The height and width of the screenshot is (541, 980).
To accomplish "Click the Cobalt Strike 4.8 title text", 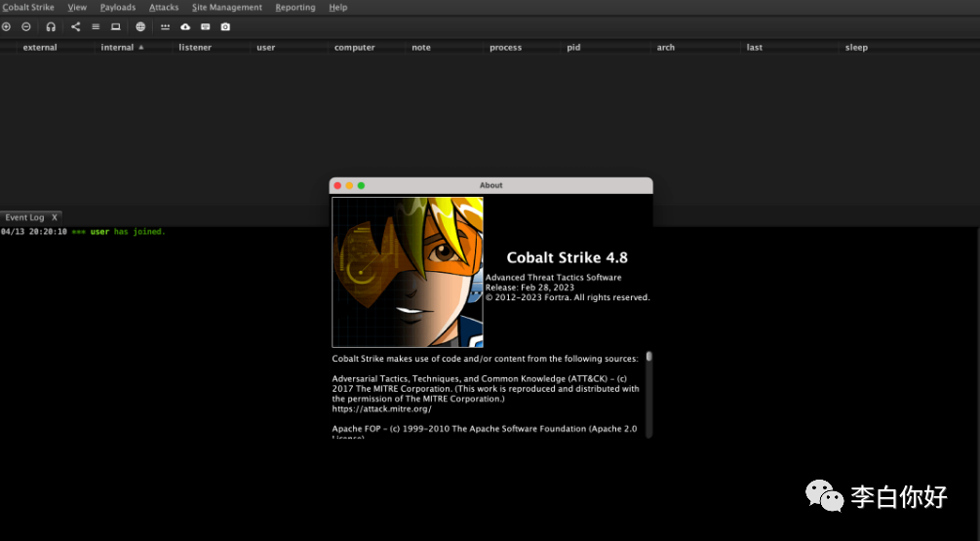I will point(567,257).
